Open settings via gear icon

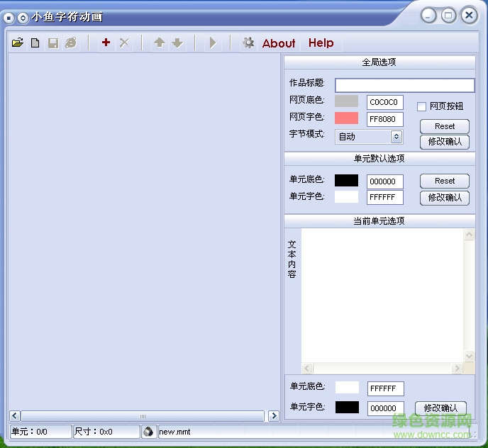click(x=248, y=43)
